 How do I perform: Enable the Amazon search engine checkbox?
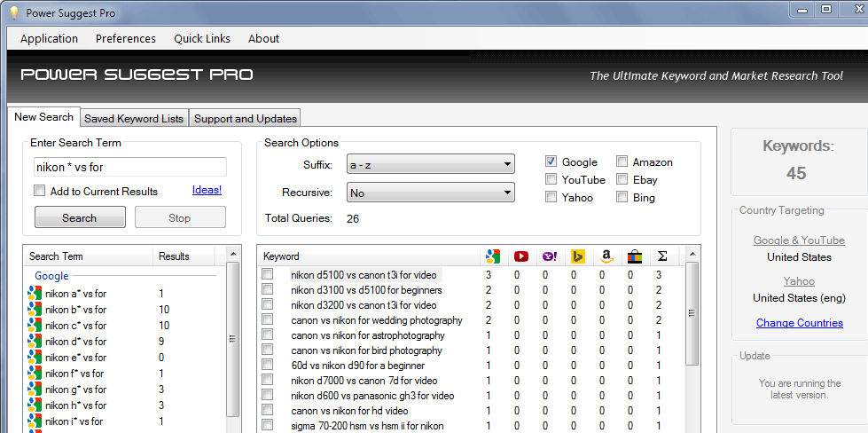point(622,161)
